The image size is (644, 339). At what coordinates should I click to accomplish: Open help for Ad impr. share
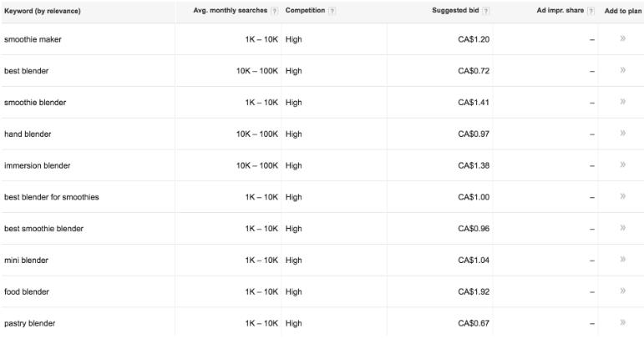(591, 10)
